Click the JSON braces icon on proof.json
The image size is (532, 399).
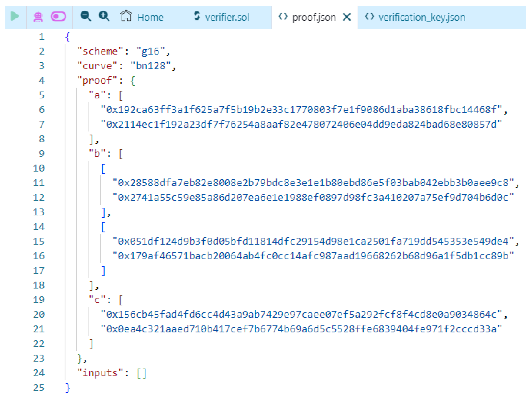point(283,17)
